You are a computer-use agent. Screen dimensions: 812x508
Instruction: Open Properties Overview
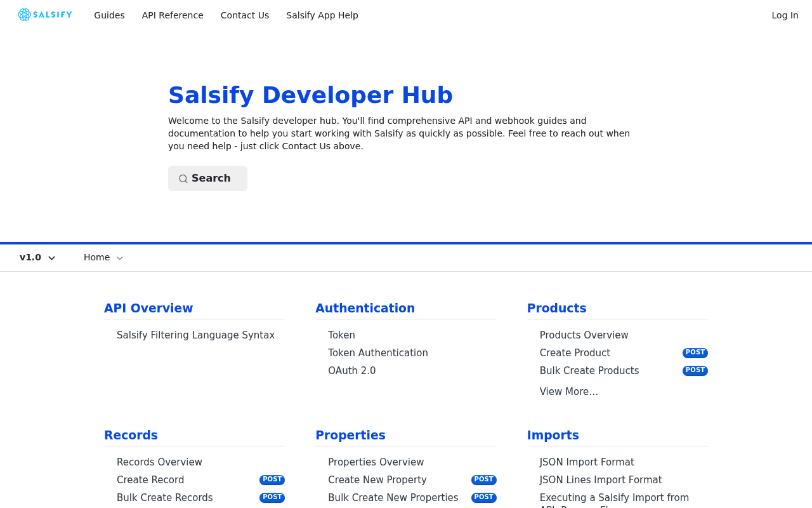(x=376, y=462)
